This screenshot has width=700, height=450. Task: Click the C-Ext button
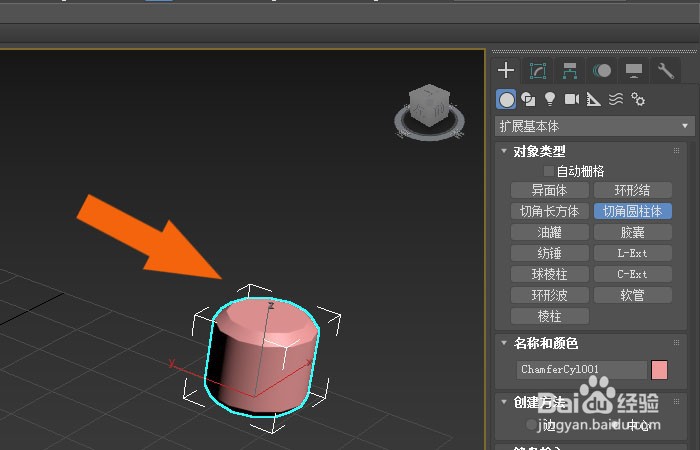pos(633,274)
